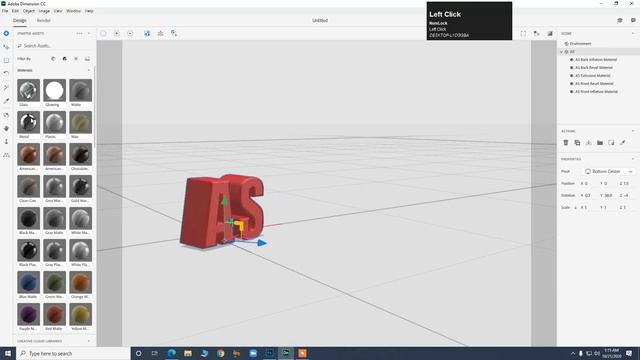The image size is (640, 360).
Task: Click the subtract-from-selection toolbar icon
Action: click(x=130, y=33)
